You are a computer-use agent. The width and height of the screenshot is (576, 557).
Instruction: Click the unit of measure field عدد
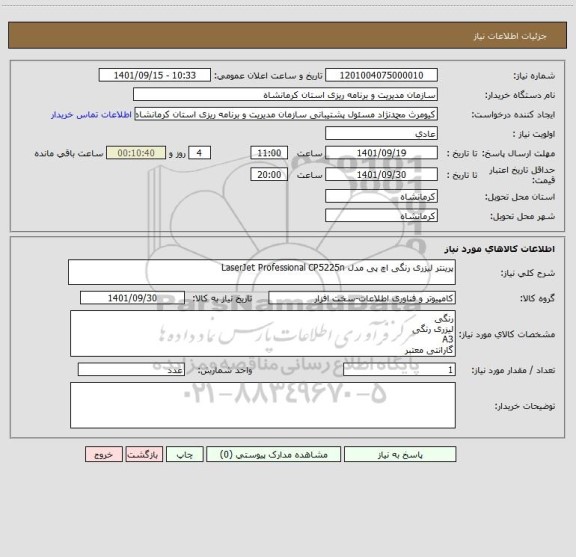click(131, 370)
